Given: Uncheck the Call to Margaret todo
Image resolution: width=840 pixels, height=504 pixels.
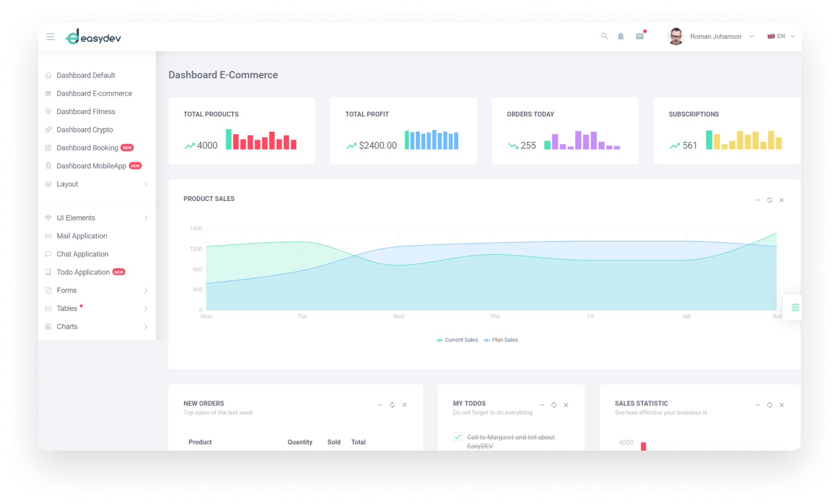Looking at the screenshot, I should pyautogui.click(x=458, y=437).
